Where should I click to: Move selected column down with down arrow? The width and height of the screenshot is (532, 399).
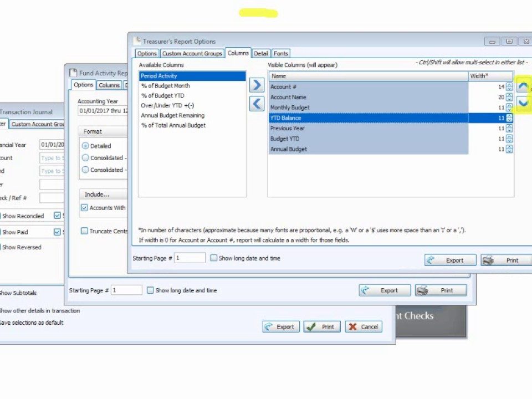coord(523,103)
